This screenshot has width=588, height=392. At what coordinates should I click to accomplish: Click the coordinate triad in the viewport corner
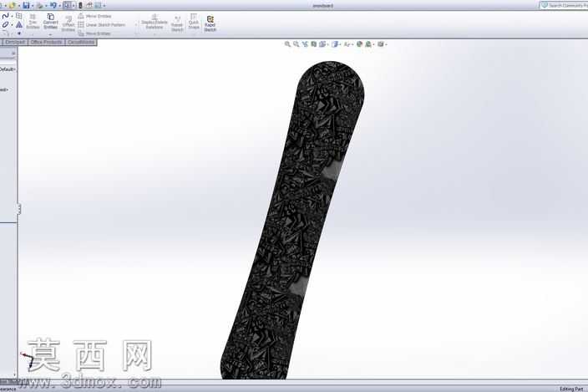28,359
